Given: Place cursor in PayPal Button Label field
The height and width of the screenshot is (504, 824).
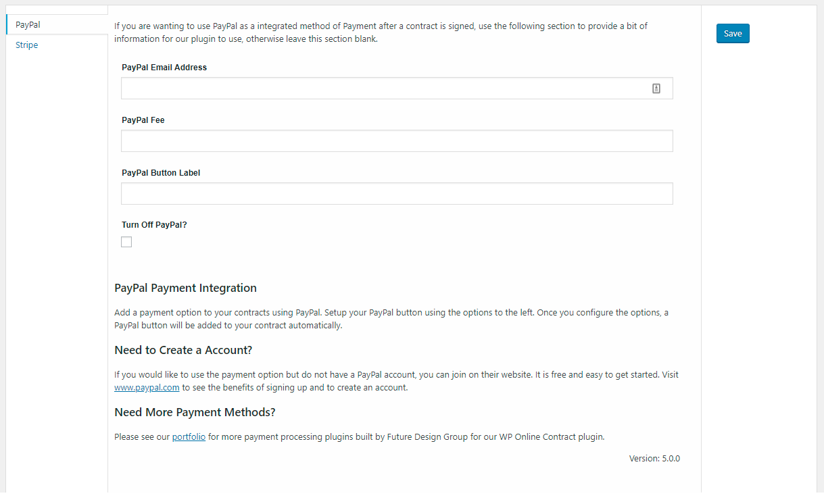Looking at the screenshot, I should (397, 194).
